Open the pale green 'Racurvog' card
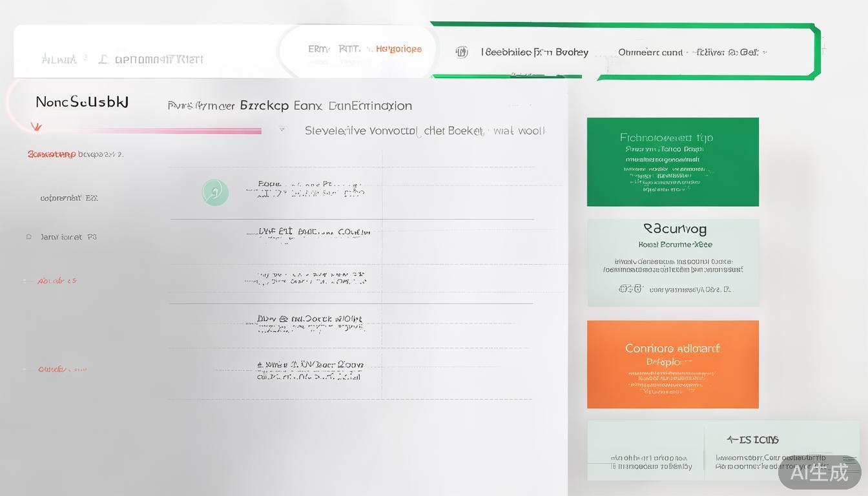Screen dimensions: 868x496 coord(672,262)
